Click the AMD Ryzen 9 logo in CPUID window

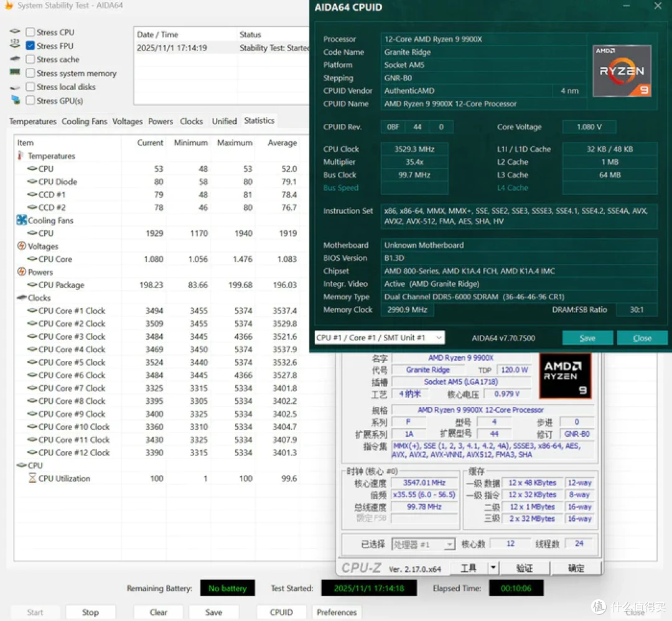click(622, 71)
